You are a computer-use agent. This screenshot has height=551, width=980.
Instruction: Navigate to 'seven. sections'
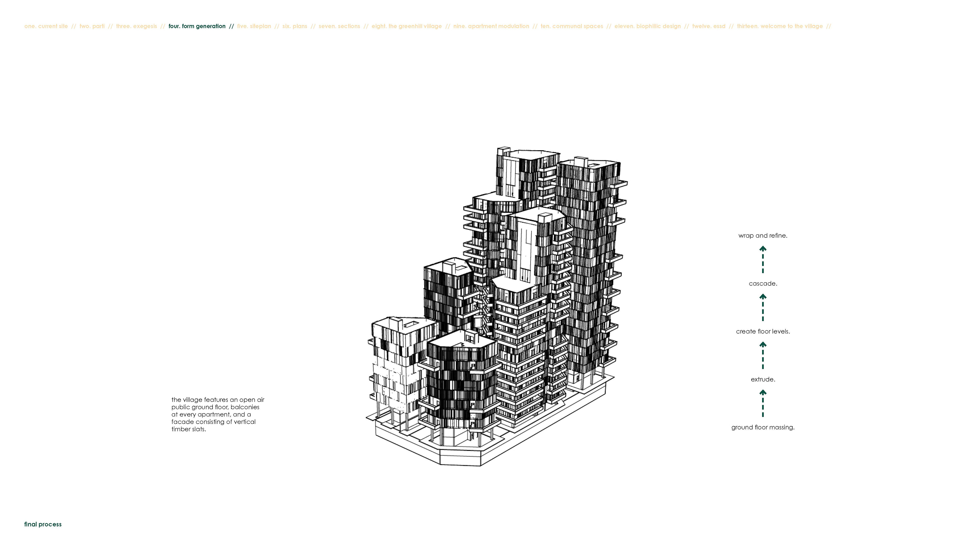[339, 26]
